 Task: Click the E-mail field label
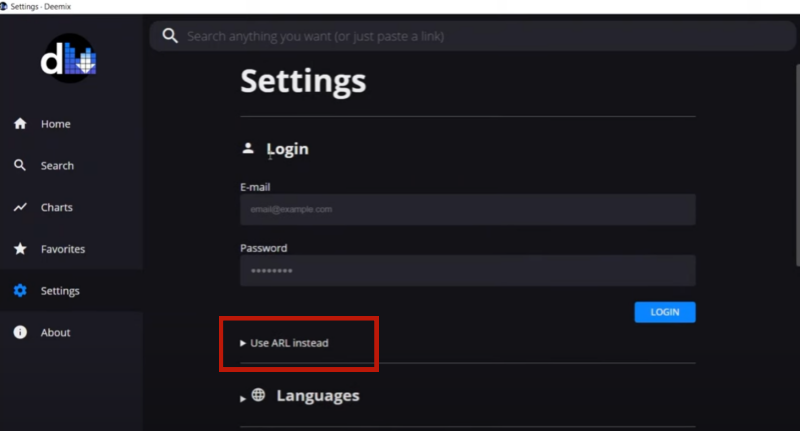(255, 187)
